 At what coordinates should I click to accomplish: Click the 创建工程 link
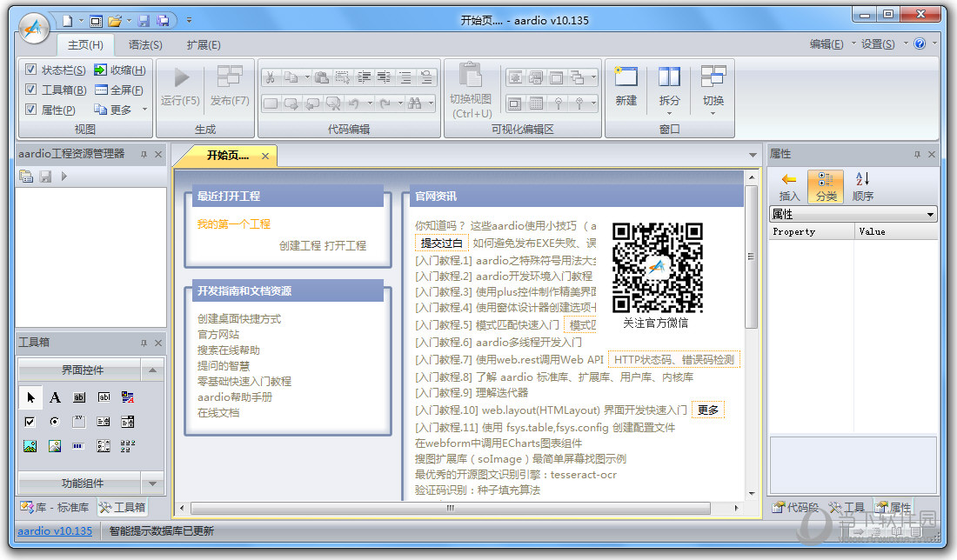coord(299,245)
